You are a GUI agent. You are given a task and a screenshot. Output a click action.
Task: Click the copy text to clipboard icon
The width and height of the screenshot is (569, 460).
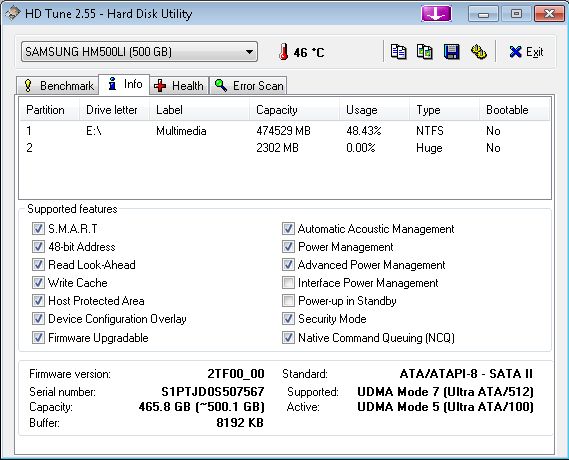click(398, 52)
